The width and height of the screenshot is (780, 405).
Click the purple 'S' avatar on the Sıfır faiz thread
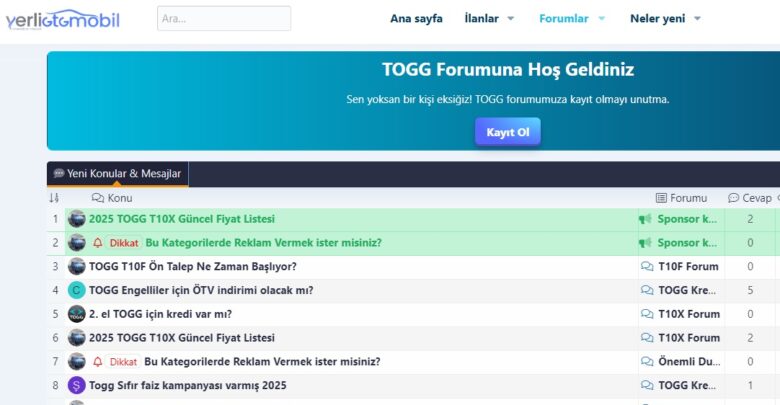[76, 385]
